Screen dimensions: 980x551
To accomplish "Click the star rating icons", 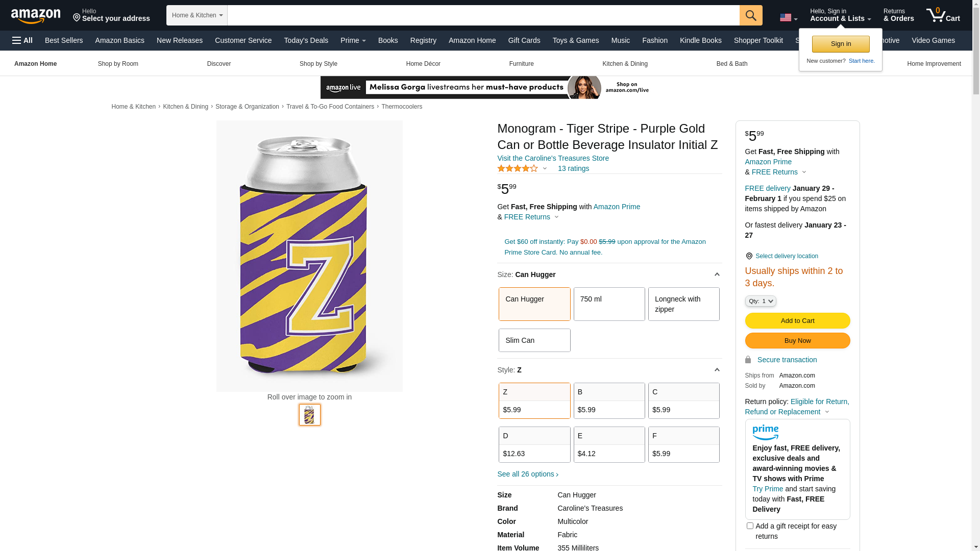I will (x=518, y=168).
